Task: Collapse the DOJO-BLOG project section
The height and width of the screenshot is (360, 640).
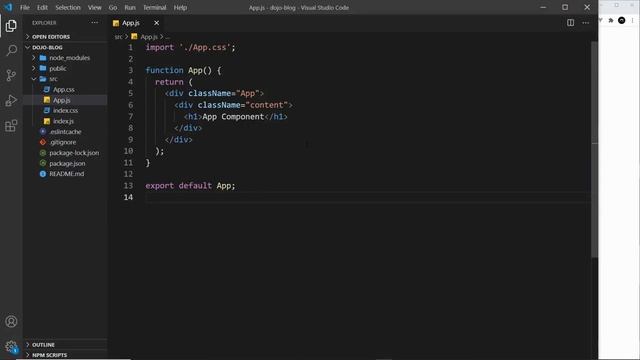Action: pos(65,47)
